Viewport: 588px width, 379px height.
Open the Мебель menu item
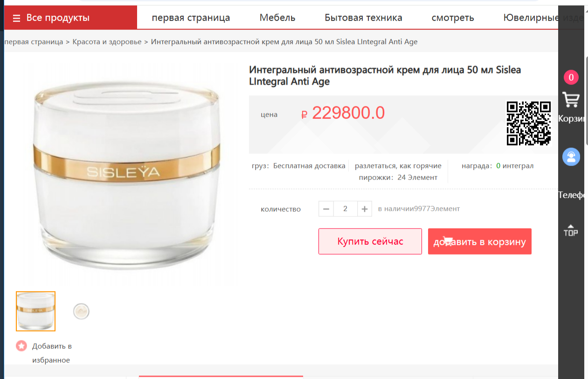coord(277,18)
